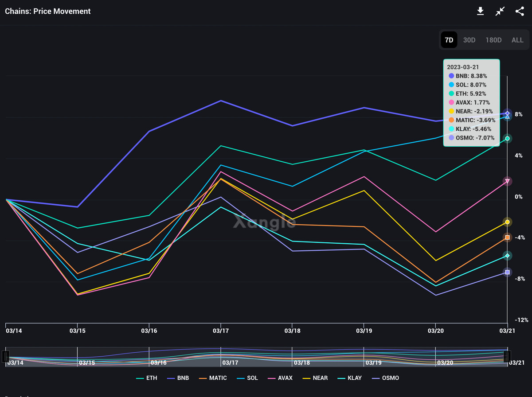Click the right range slider handle

click(508, 356)
